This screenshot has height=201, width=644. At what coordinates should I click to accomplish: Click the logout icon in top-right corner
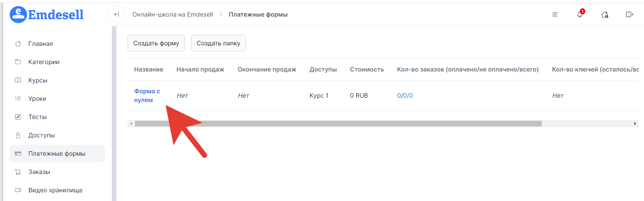pos(629,14)
